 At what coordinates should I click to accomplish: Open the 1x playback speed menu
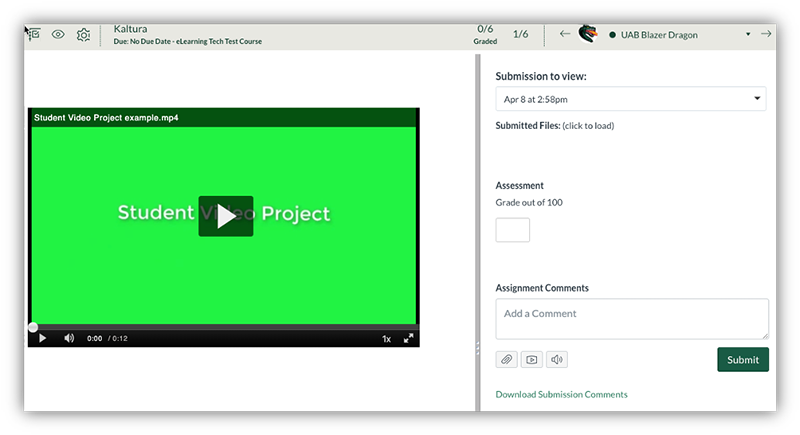(386, 339)
